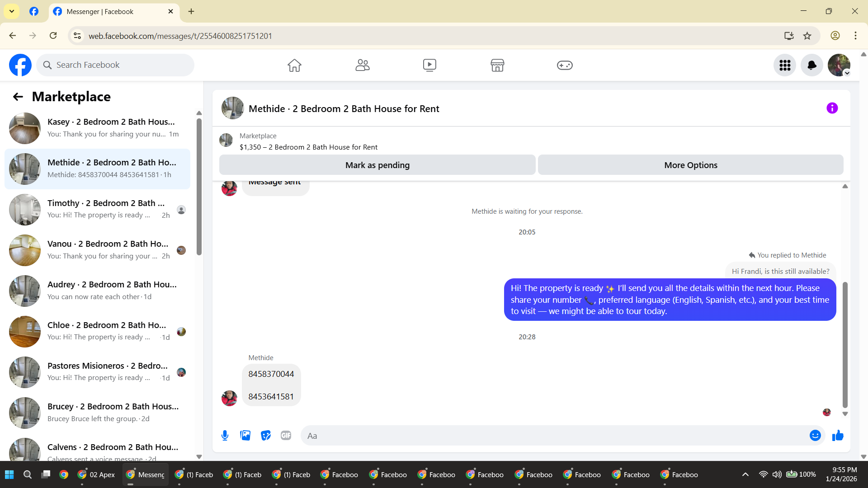868x488 pixels.
Task: Click the More Options button
Action: [690, 165]
